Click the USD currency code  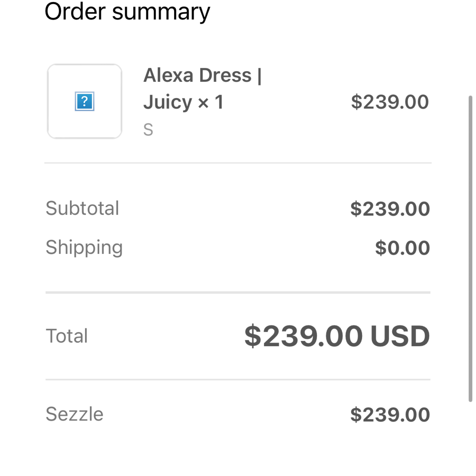400,336
